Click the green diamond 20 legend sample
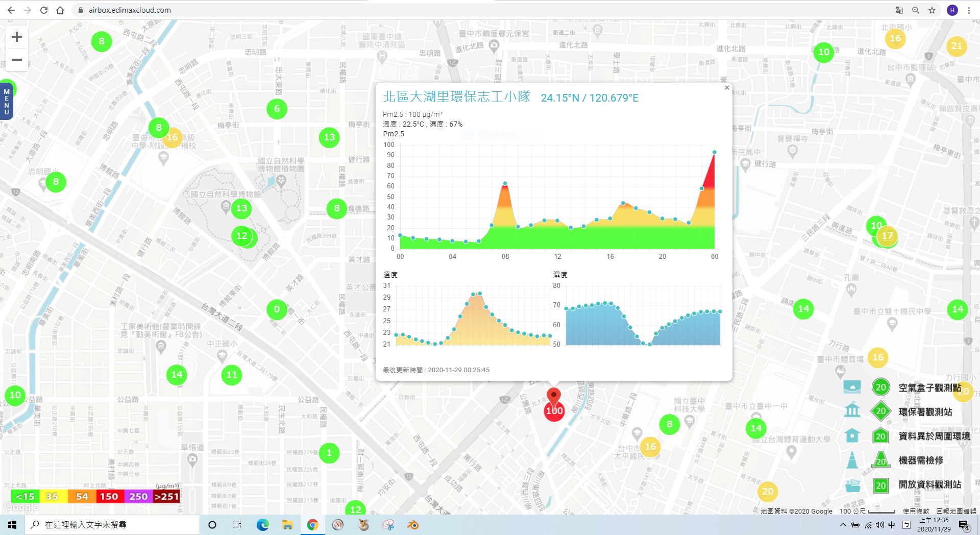980x535 pixels. tap(880, 411)
